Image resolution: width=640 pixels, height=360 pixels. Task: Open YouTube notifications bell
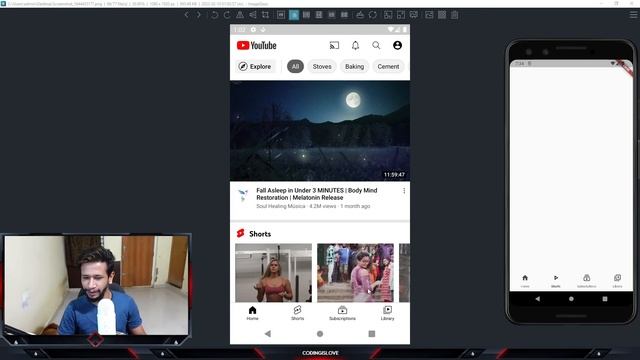point(356,45)
